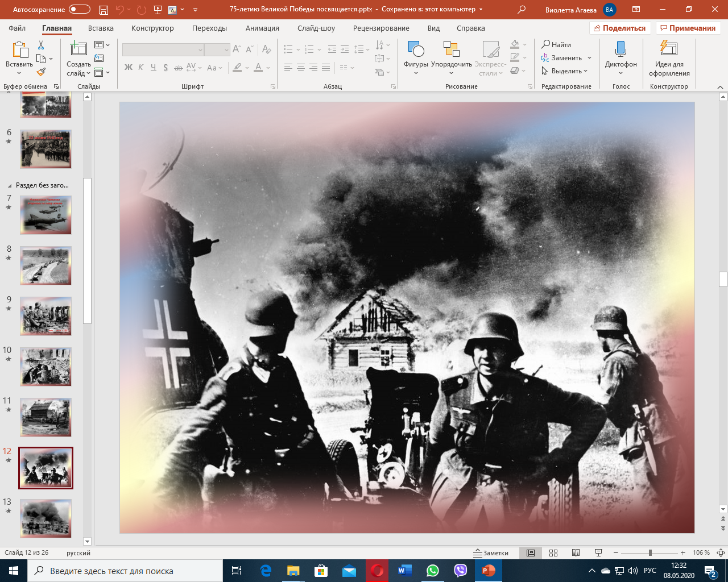Switch to Reading view in status bar

(576, 553)
